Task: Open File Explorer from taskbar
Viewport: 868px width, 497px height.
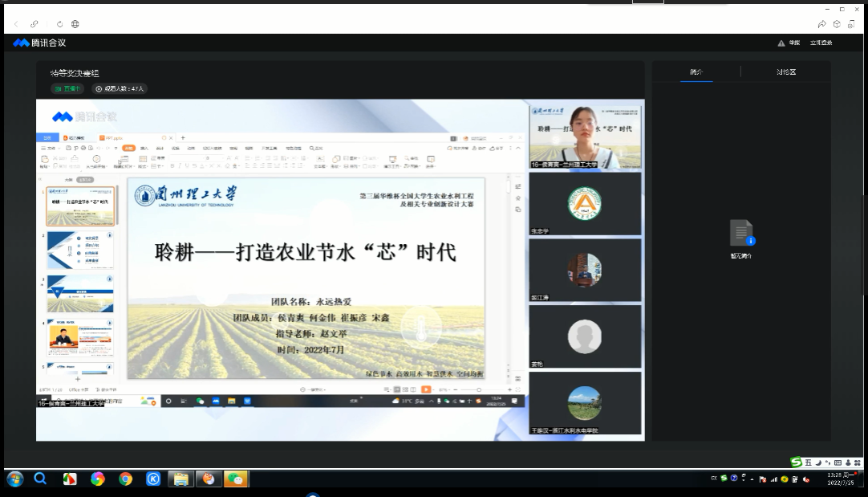Action: coord(180,479)
